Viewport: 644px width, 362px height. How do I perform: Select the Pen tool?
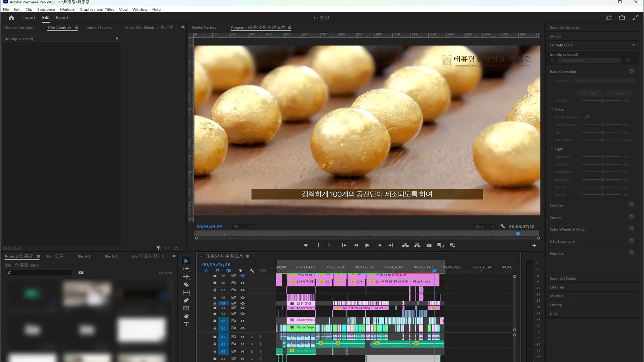[186, 300]
